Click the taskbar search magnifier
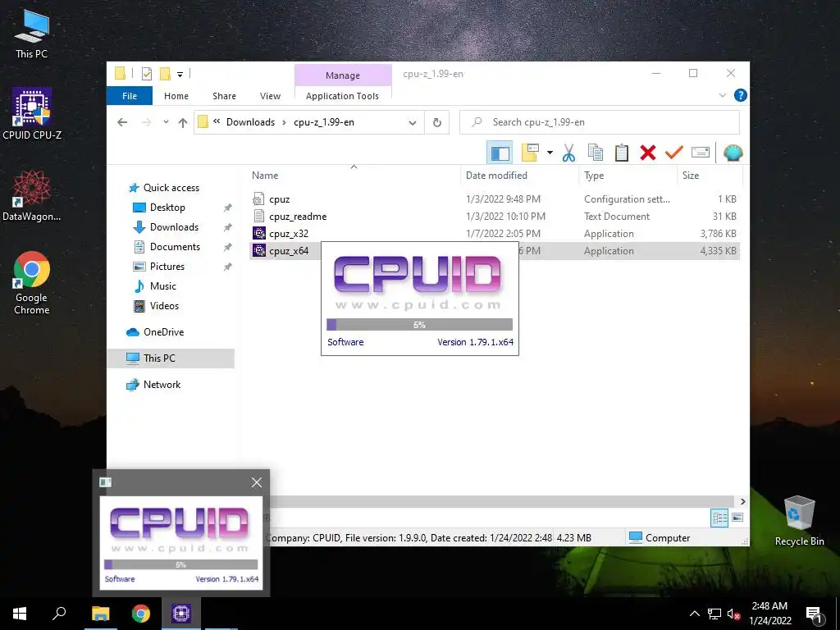Image resolution: width=840 pixels, height=630 pixels. coord(59,614)
